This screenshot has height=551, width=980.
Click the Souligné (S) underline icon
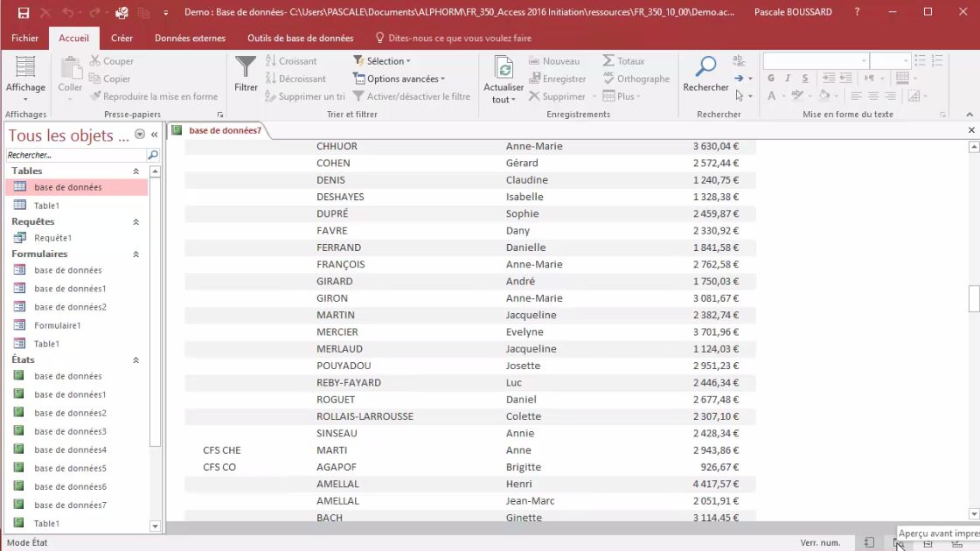click(805, 78)
